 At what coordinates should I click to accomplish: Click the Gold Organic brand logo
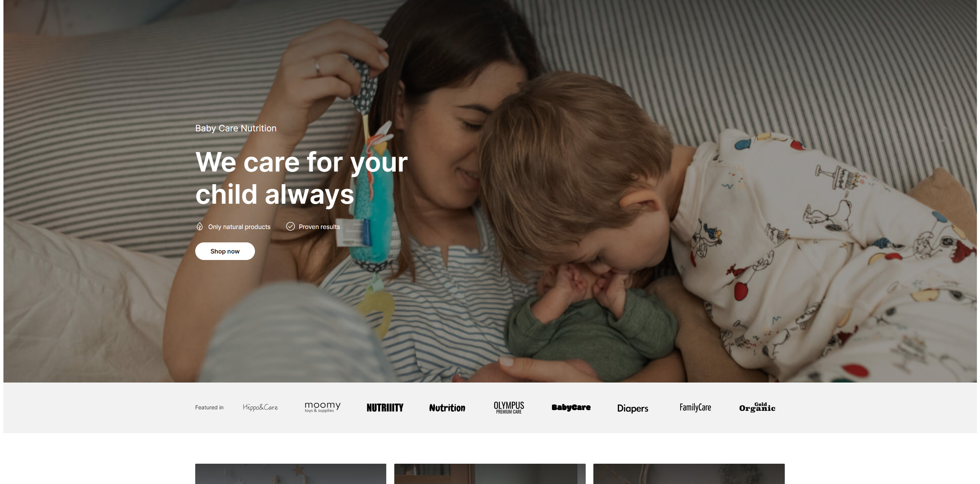click(x=757, y=407)
